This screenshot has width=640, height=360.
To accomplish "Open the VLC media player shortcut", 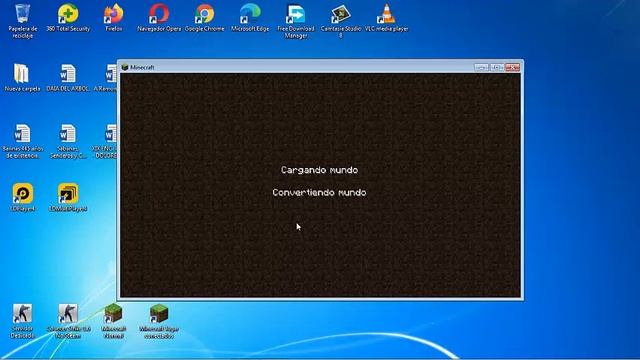I will pyautogui.click(x=386, y=18).
